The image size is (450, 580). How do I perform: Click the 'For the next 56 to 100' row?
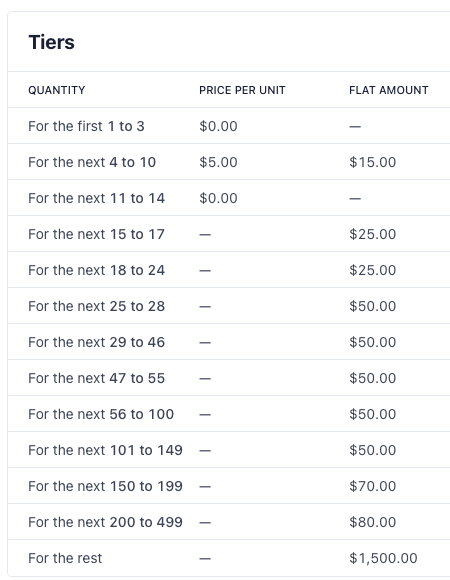(x=229, y=414)
